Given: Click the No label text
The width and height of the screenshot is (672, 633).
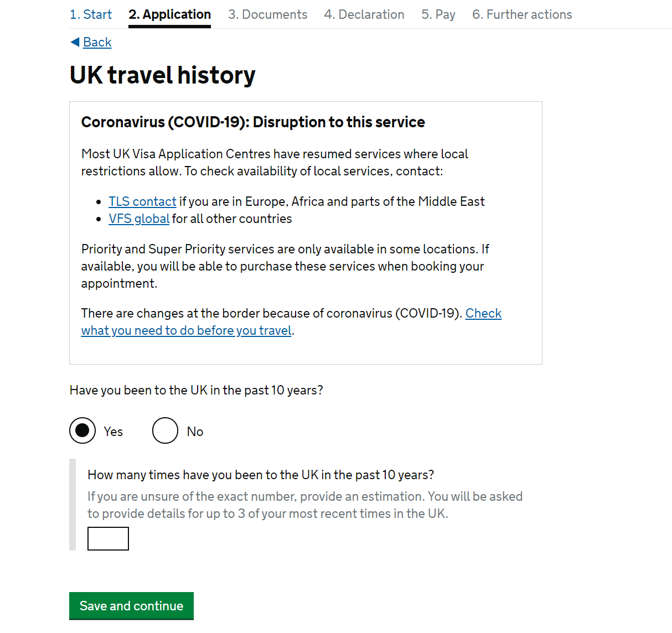Looking at the screenshot, I should click(x=195, y=432).
